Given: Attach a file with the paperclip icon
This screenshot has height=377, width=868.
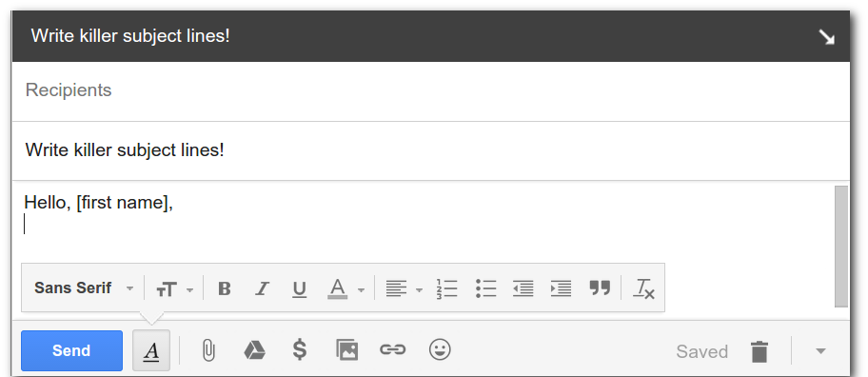Looking at the screenshot, I should click(x=208, y=350).
